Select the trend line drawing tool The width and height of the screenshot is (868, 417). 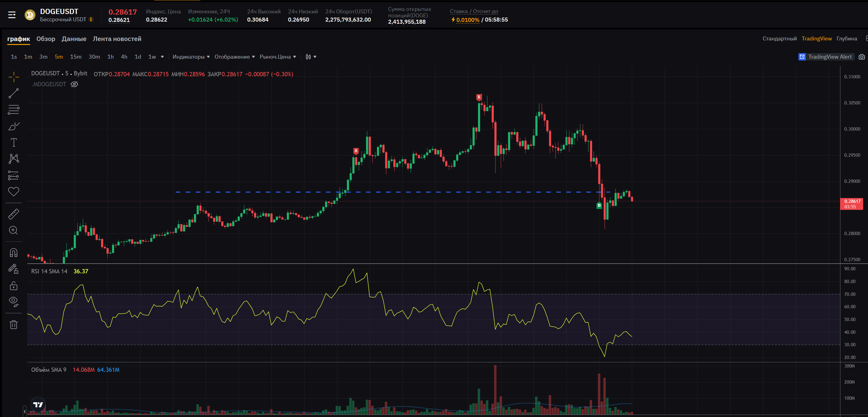(13, 93)
